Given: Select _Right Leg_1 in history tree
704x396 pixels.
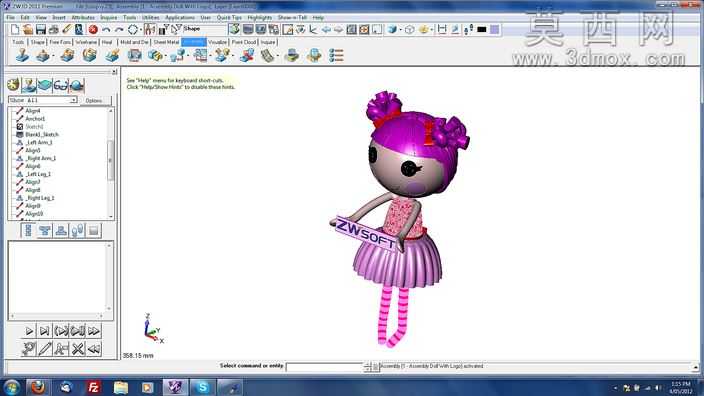Looking at the screenshot, I should point(40,198).
